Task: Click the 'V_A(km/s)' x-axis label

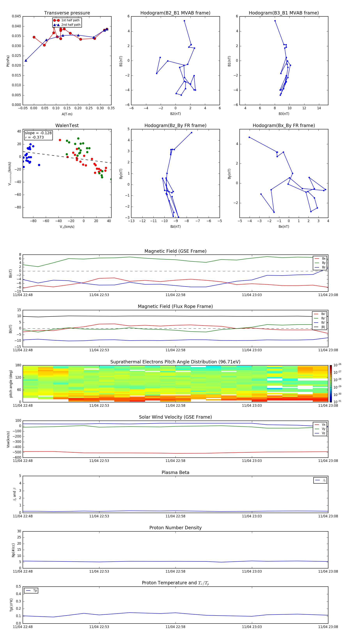Action: 67,227
